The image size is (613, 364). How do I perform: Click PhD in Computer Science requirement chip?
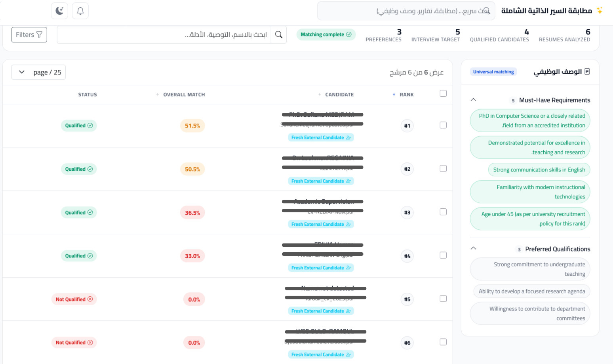tap(530, 120)
